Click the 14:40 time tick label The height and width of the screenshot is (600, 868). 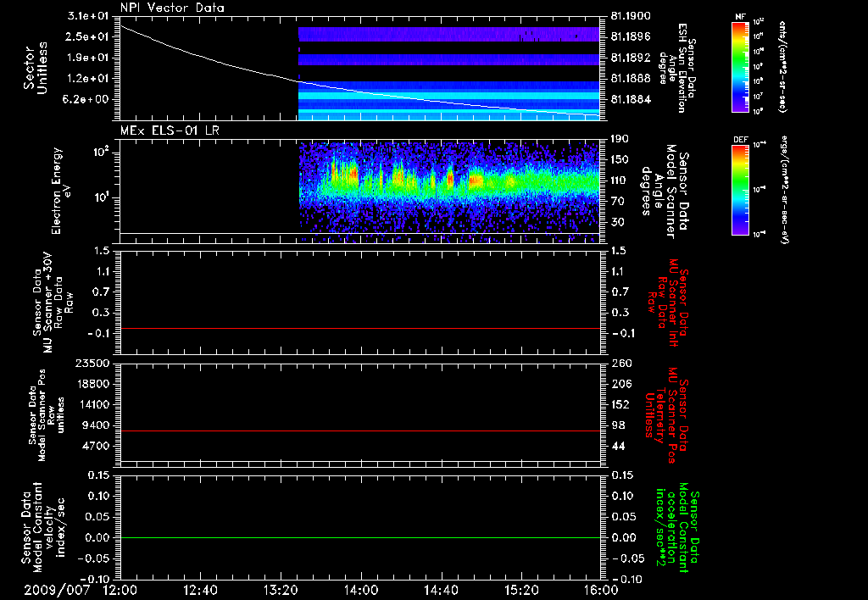(x=441, y=590)
